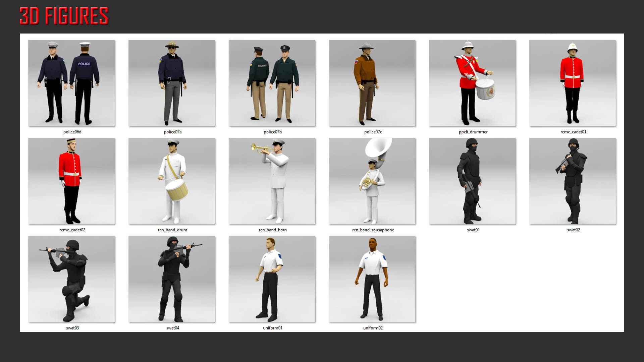
Task: Select the kneeling swat03 figure
Action: [71, 279]
